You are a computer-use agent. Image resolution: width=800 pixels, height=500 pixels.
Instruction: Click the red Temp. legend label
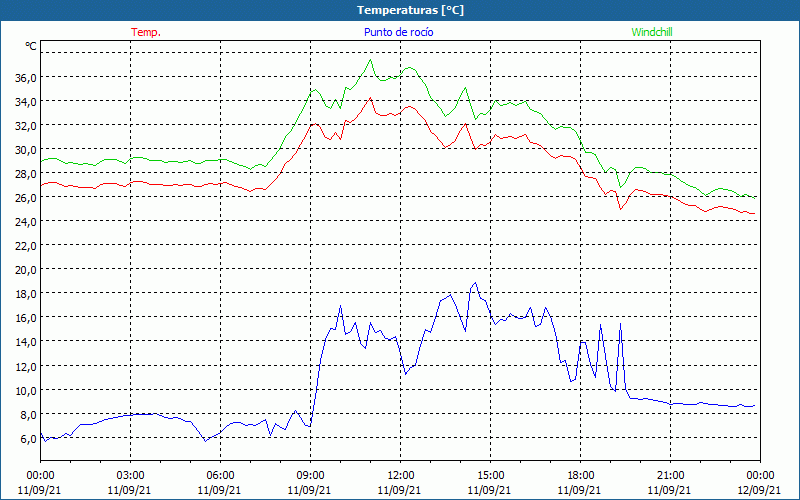146,32
